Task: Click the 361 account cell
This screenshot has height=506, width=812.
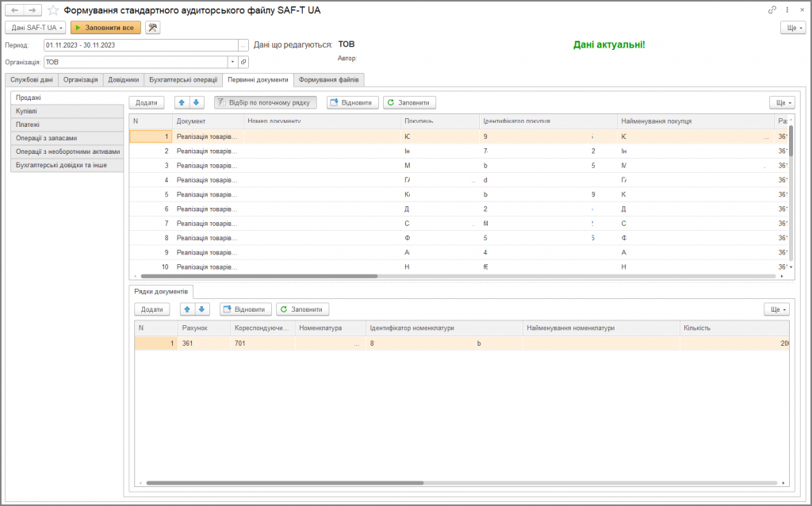Action: [x=204, y=343]
